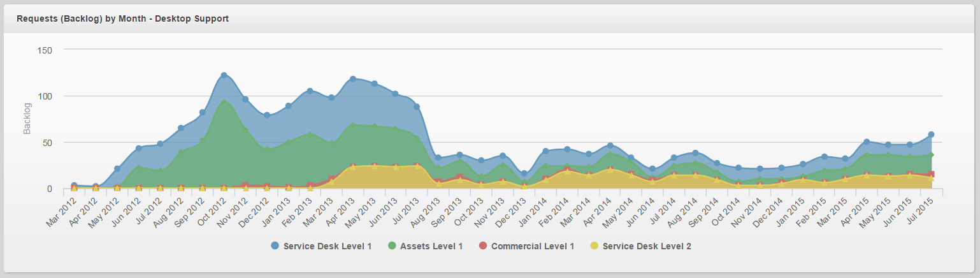
Task: Click the green peak data point at Oct 2012
Action: [x=224, y=100]
